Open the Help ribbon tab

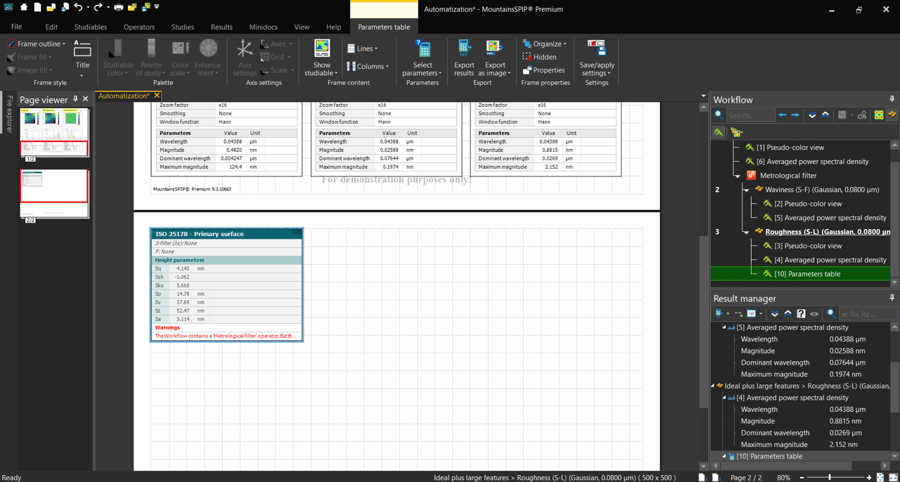click(x=333, y=27)
